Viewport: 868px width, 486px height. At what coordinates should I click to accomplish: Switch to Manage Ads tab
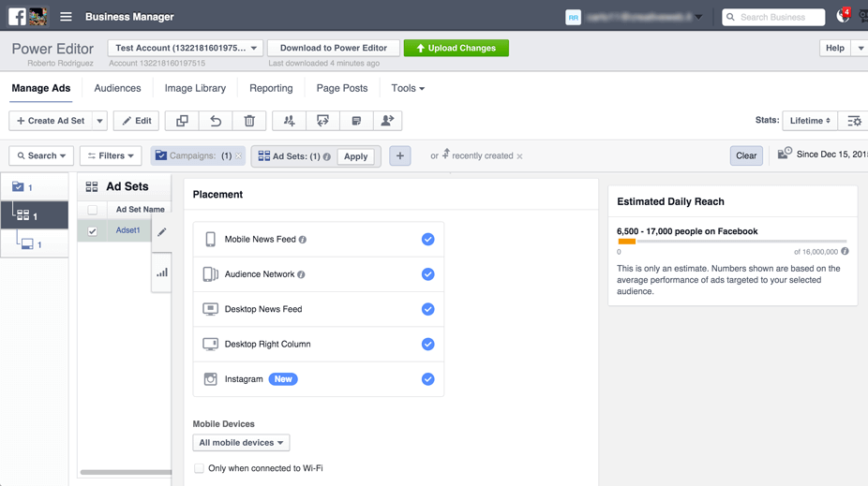(41, 88)
